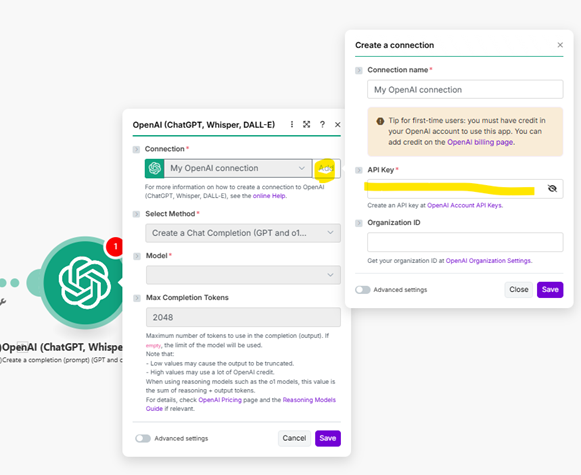Image resolution: width=581 pixels, height=475 pixels.
Task: Click the Max Completion Tokens field
Action: click(243, 318)
